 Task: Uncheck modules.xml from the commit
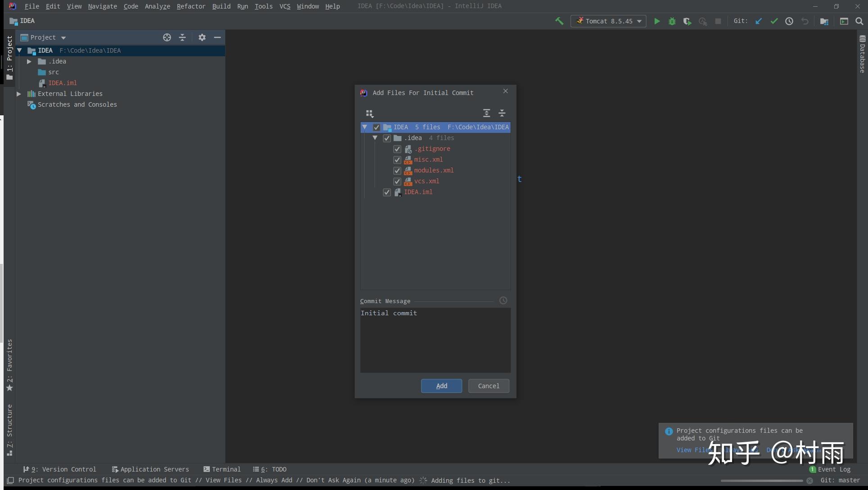click(397, 170)
